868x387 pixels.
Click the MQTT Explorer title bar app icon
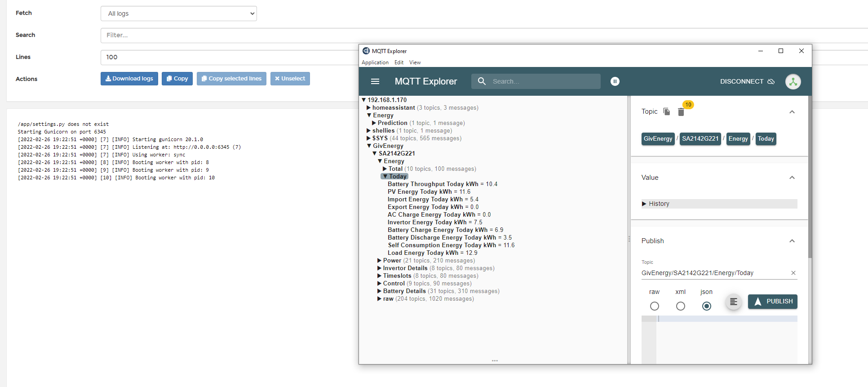pyautogui.click(x=366, y=51)
